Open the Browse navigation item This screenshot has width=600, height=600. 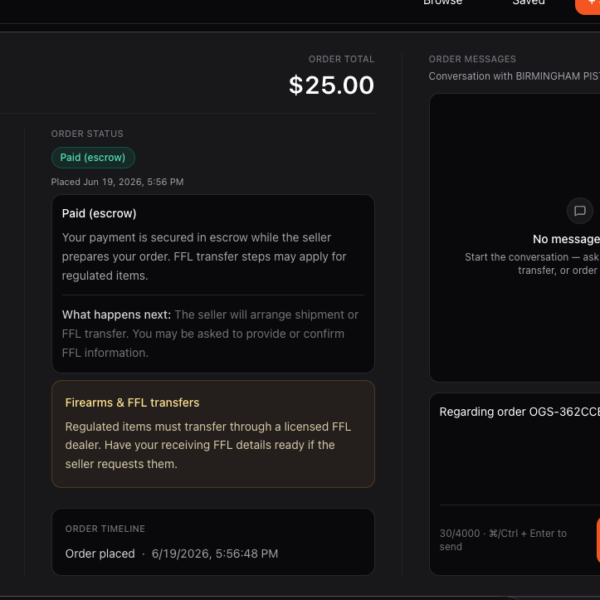click(443, 3)
